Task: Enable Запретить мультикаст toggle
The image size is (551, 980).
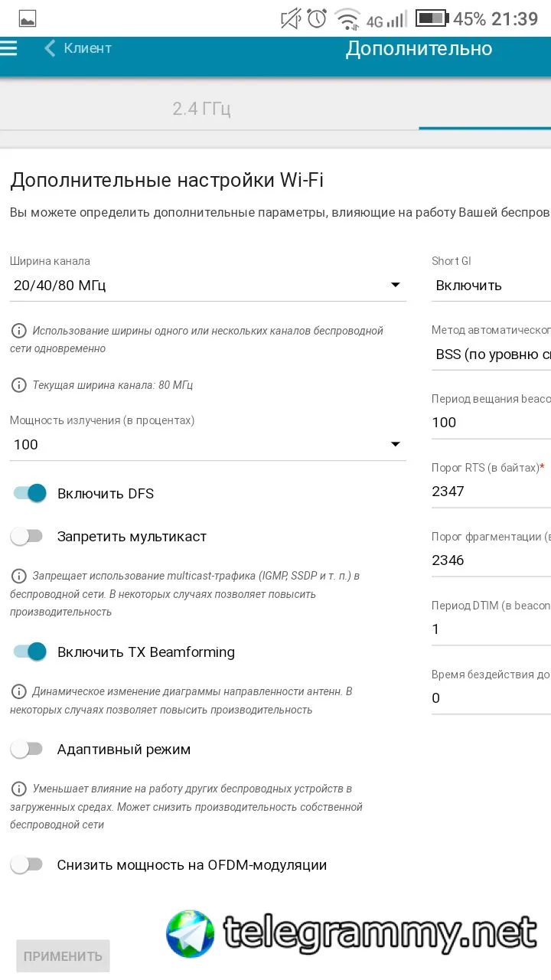Action: click(27, 537)
